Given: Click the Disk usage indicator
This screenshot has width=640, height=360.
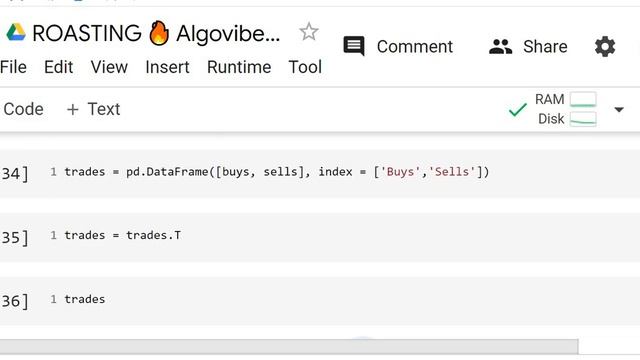Looking at the screenshot, I should pyautogui.click(x=567, y=119).
